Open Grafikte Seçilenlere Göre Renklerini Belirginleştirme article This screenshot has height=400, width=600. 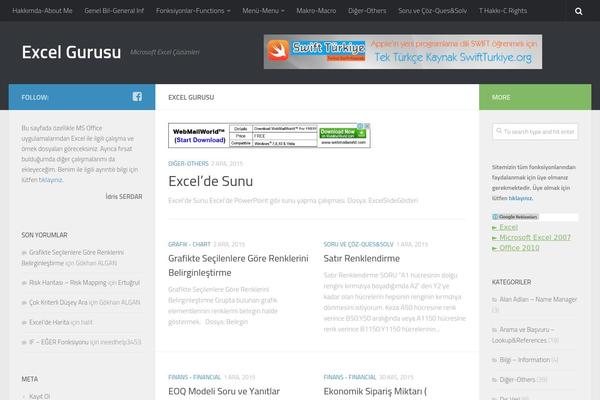[238, 266]
